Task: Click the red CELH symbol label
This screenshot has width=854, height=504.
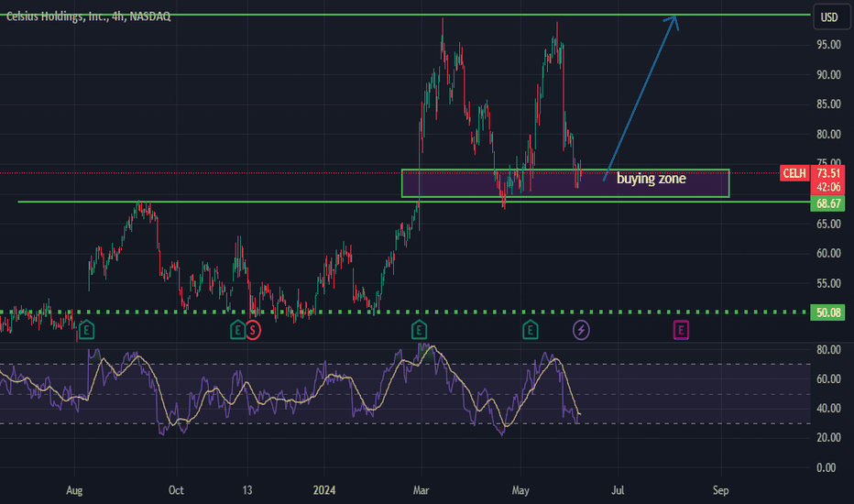Action: coord(794,173)
